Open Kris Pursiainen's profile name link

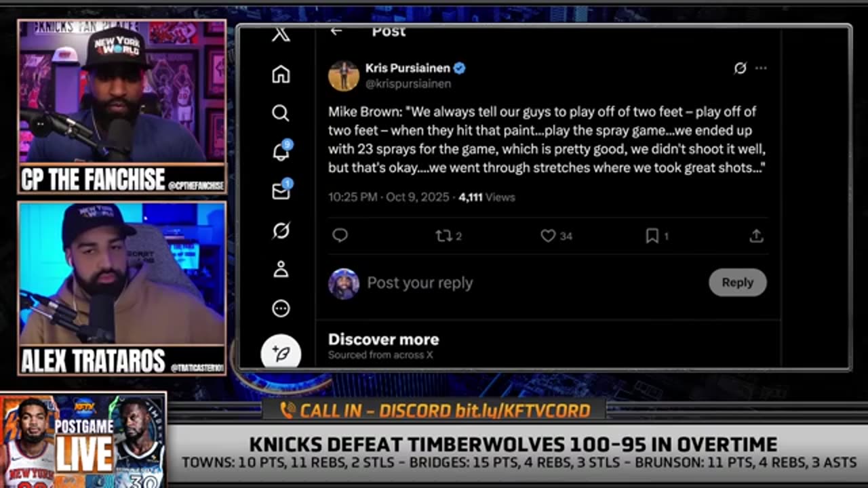tap(408, 68)
